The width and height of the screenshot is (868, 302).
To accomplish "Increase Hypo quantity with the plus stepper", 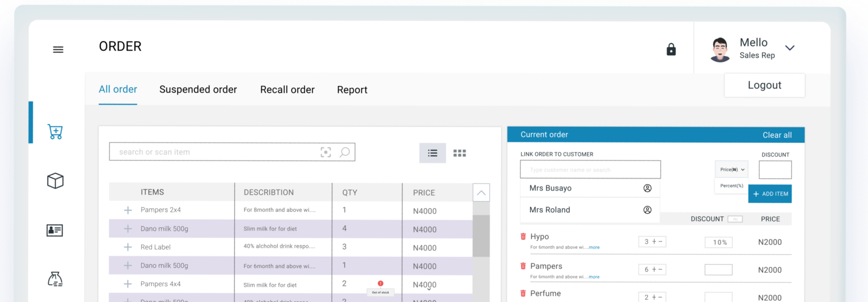I will coord(654,242).
